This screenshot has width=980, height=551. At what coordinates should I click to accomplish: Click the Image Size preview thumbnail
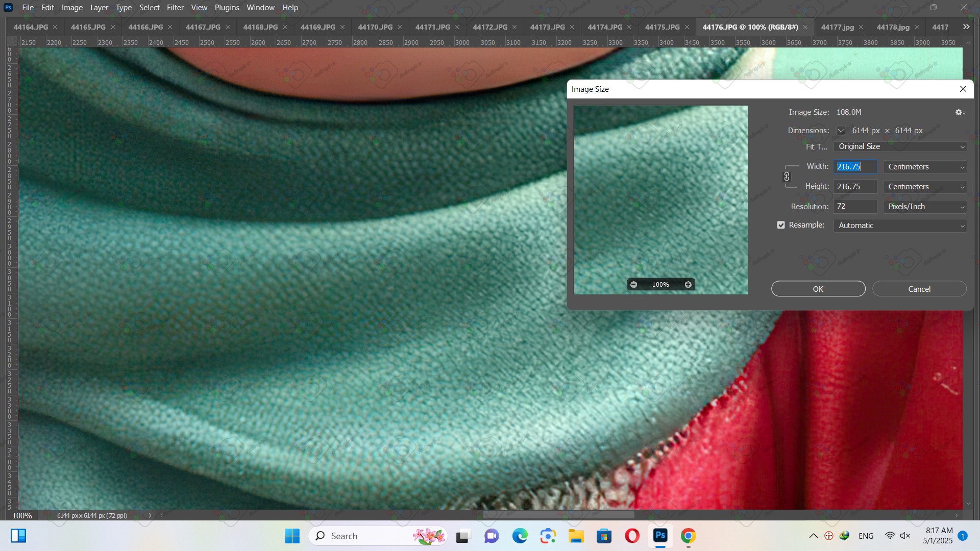661,199
